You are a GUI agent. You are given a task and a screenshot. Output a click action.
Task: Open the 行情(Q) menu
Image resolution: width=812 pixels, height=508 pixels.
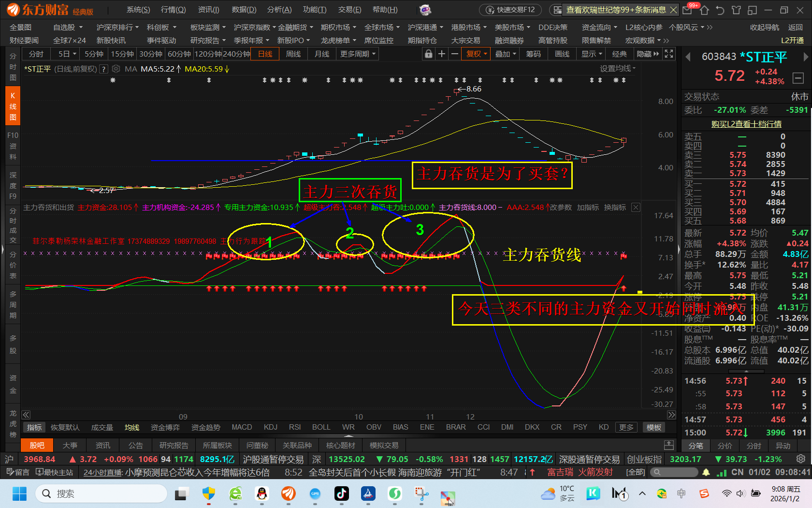(173, 10)
